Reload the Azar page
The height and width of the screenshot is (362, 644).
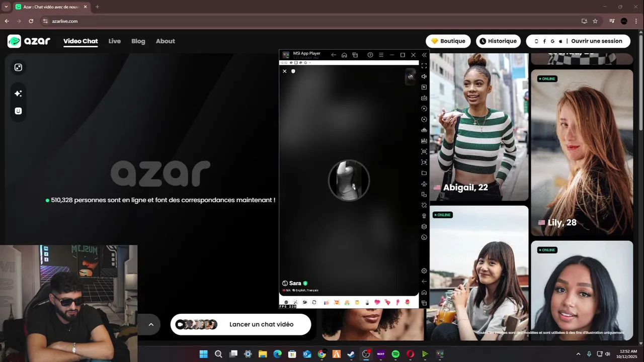pos(31,21)
